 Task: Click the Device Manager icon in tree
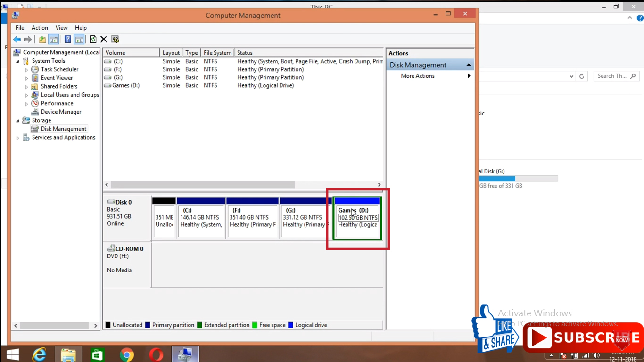point(35,112)
